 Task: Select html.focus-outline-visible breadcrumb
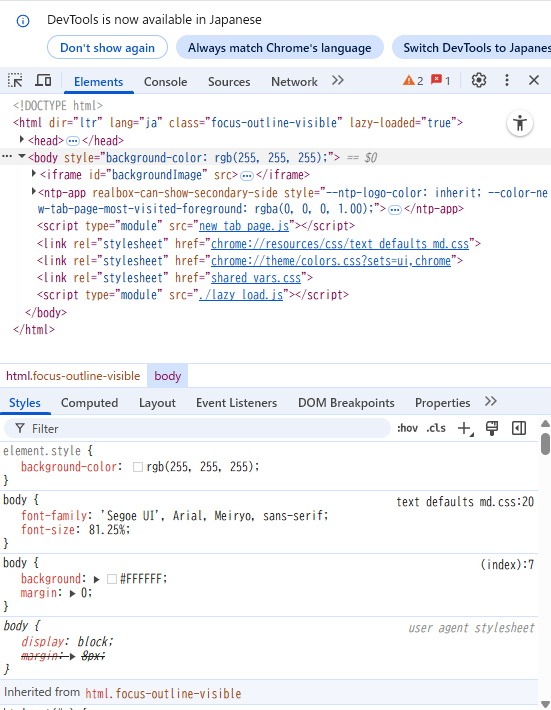73,376
